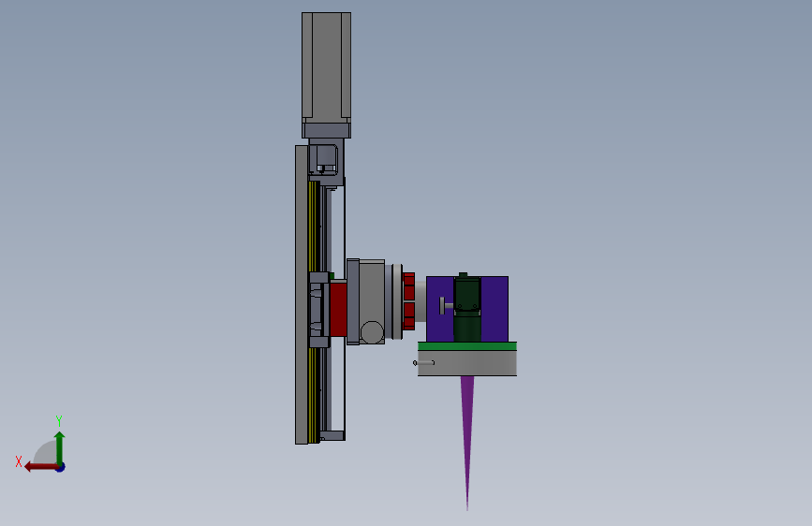This screenshot has height=526, width=812.
Task: Select the yellow linear rail strip
Action: tap(312, 227)
